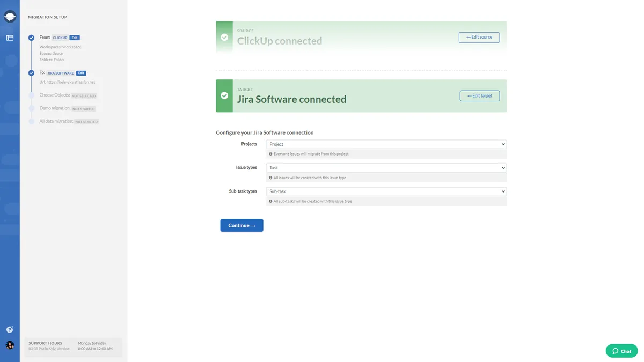This screenshot has height=362, width=644.
Task: Click the JIRA SOFTWARE badge in sidebar
Action: click(61, 73)
